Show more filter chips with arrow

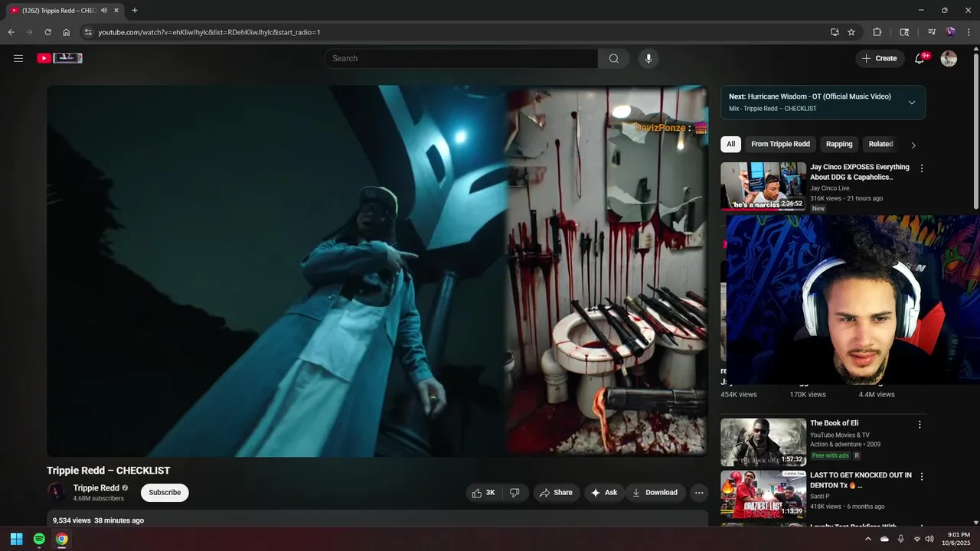[913, 145]
